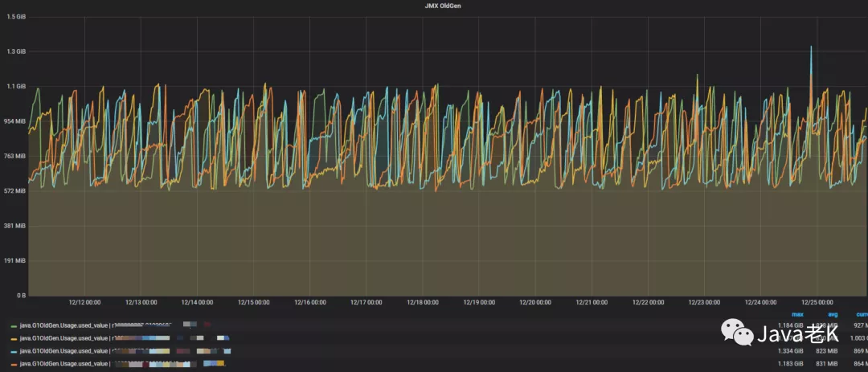The image size is (868, 372).
Task: Click the tall cyan spike near 12/25
Action: [811, 61]
